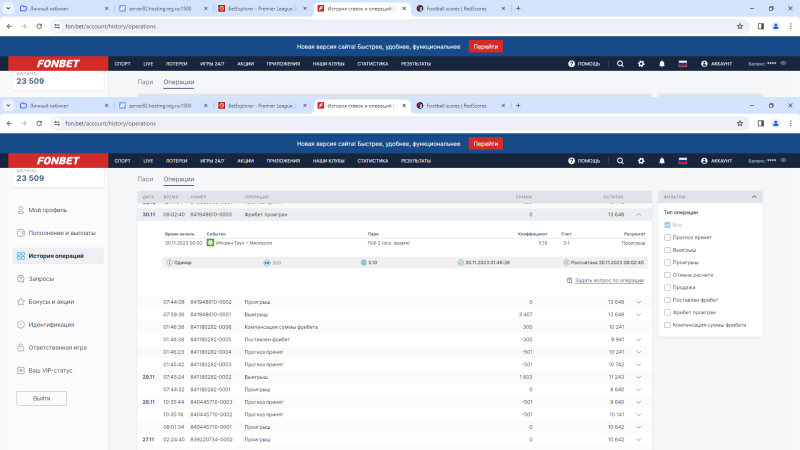Image resolution: width=800 pixels, height=450 pixels.
Task: Check the Компенсация суммы фрибета checkbox
Action: coord(668,325)
